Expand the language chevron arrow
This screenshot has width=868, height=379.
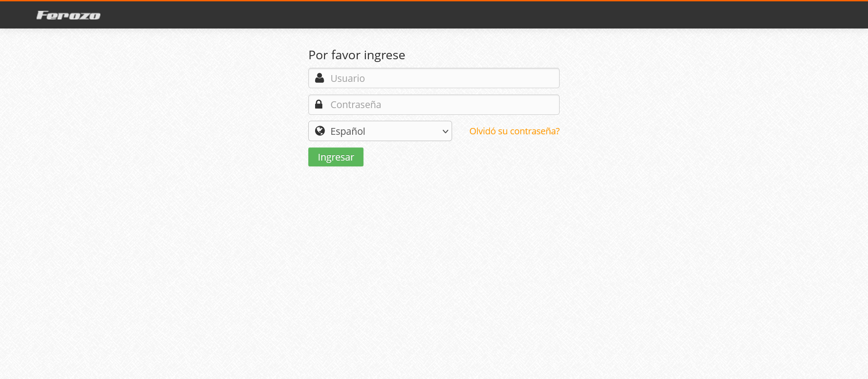445,131
